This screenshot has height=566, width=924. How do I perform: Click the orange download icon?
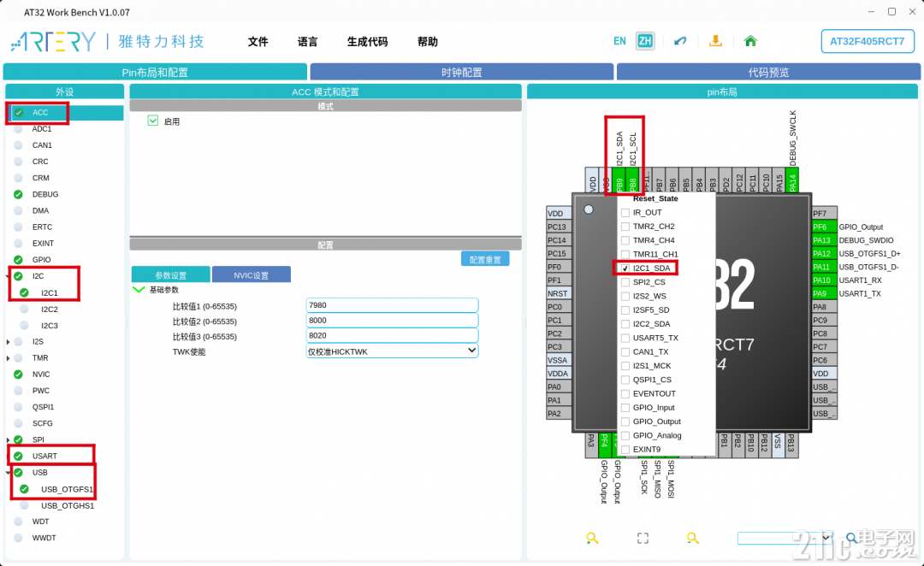pos(715,41)
